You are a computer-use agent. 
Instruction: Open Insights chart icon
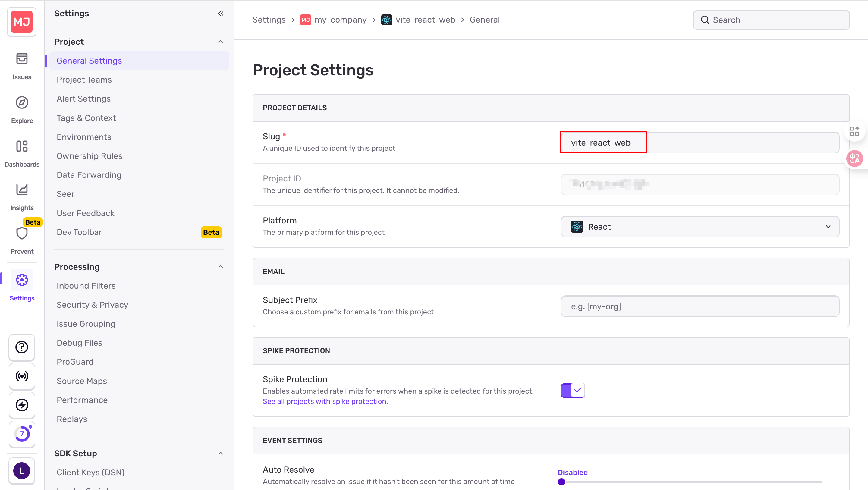(x=22, y=189)
